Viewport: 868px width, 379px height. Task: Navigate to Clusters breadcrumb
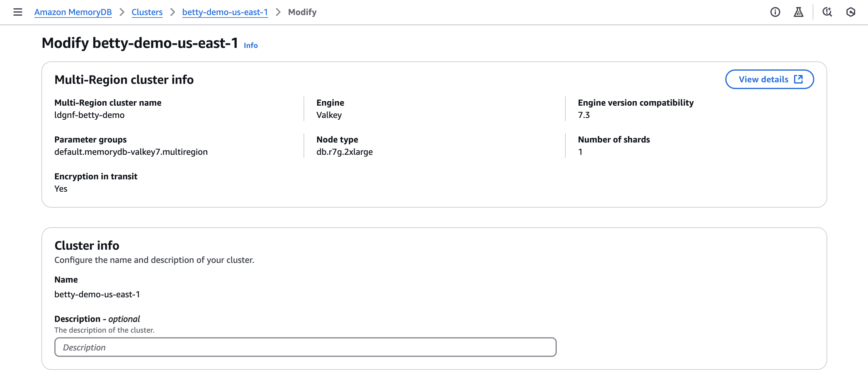[147, 12]
